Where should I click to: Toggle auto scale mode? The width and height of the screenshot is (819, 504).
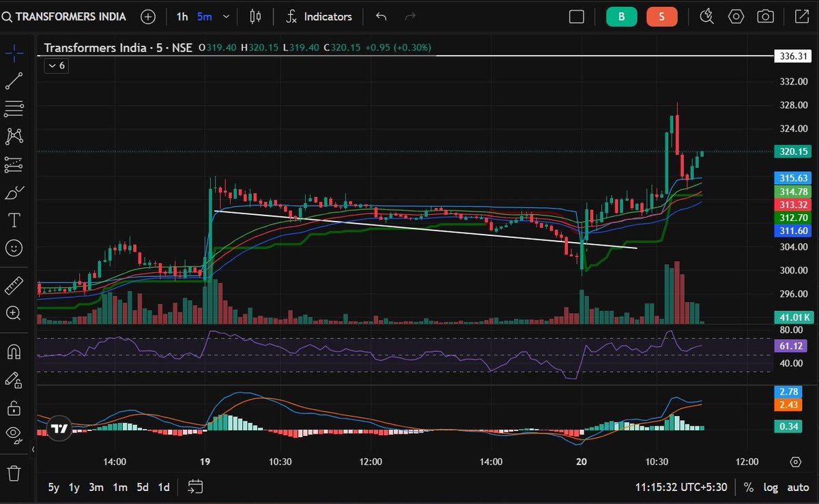pyautogui.click(x=798, y=487)
